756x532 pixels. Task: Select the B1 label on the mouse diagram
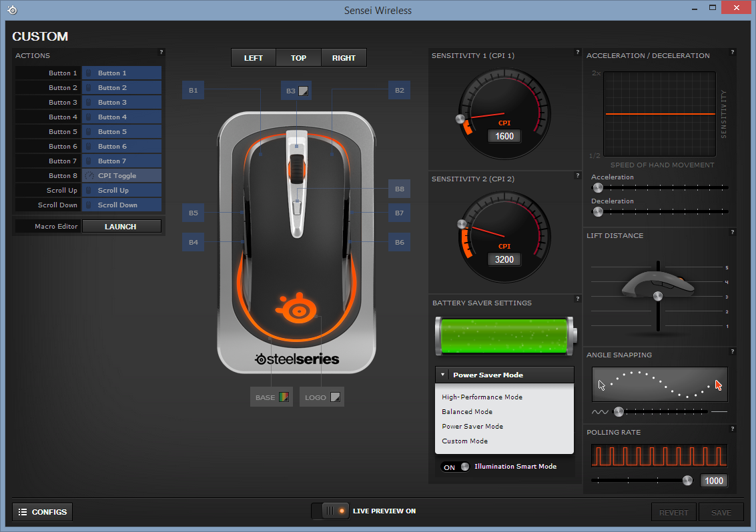pos(193,90)
